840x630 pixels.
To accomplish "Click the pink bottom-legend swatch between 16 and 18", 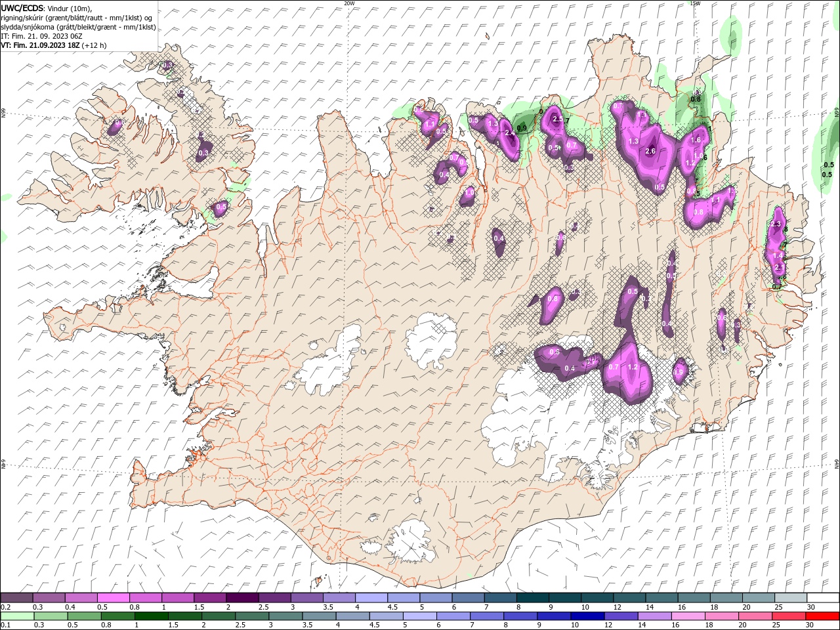I will pyautogui.click(x=687, y=616).
